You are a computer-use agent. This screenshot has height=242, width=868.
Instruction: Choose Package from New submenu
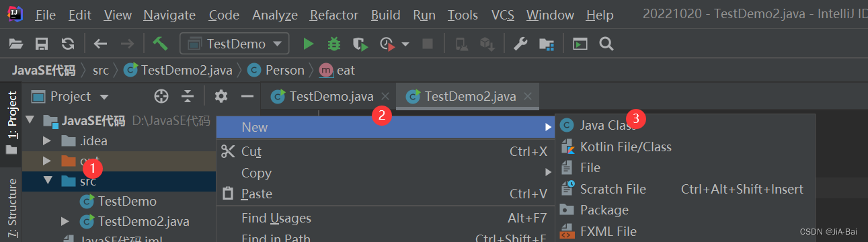click(685, 210)
